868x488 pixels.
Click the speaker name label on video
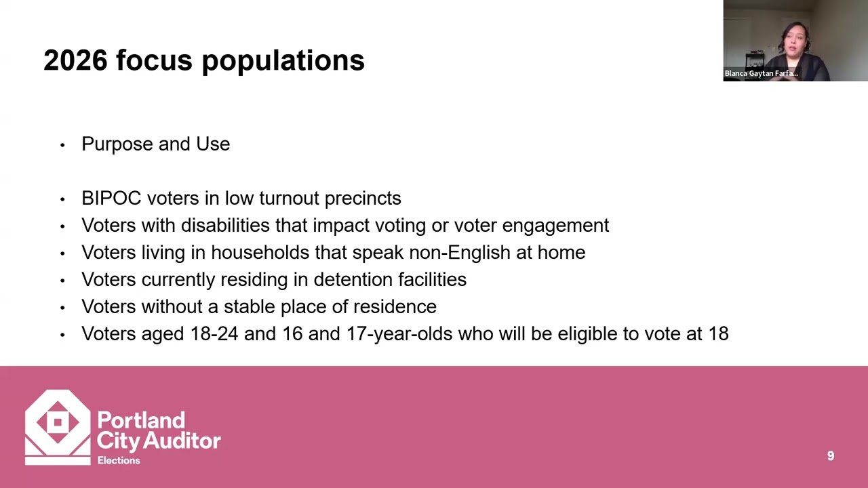pyautogui.click(x=761, y=73)
